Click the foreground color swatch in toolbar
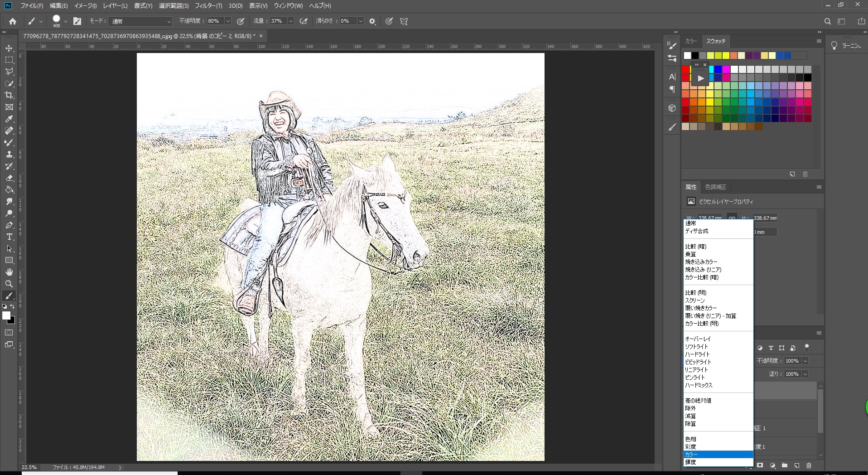This screenshot has height=475, width=868. (x=6, y=315)
